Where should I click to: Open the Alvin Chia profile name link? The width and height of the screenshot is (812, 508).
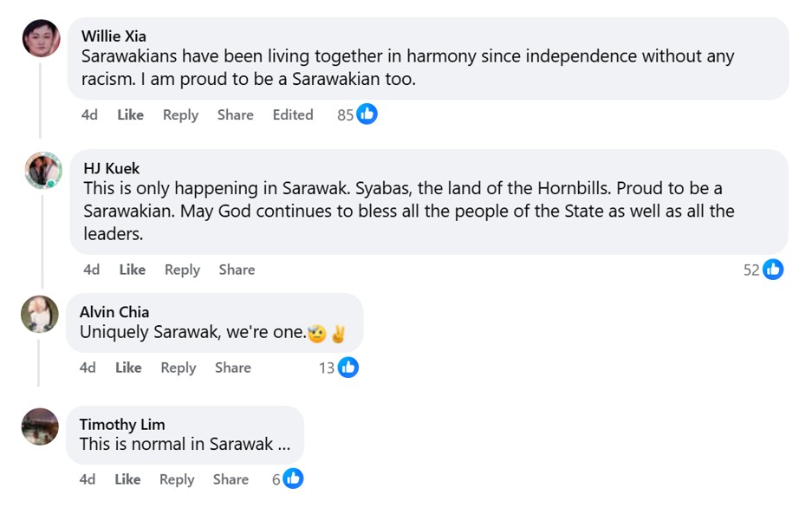pyautogui.click(x=114, y=312)
